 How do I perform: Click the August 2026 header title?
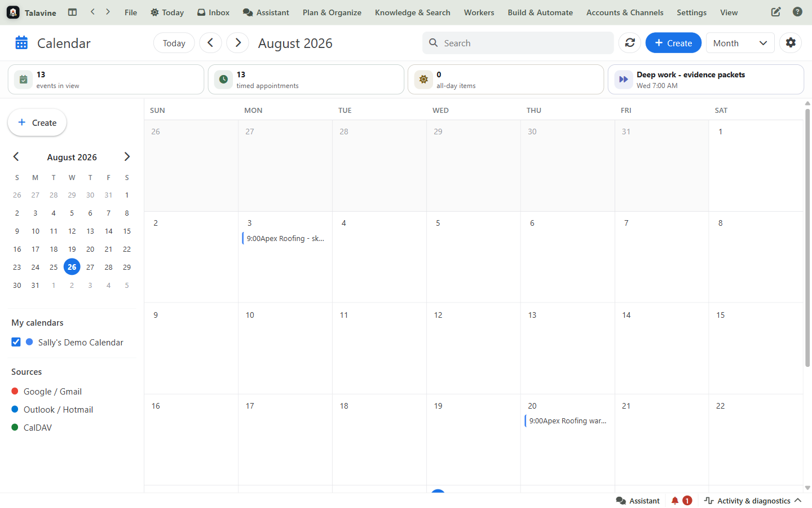pyautogui.click(x=295, y=43)
